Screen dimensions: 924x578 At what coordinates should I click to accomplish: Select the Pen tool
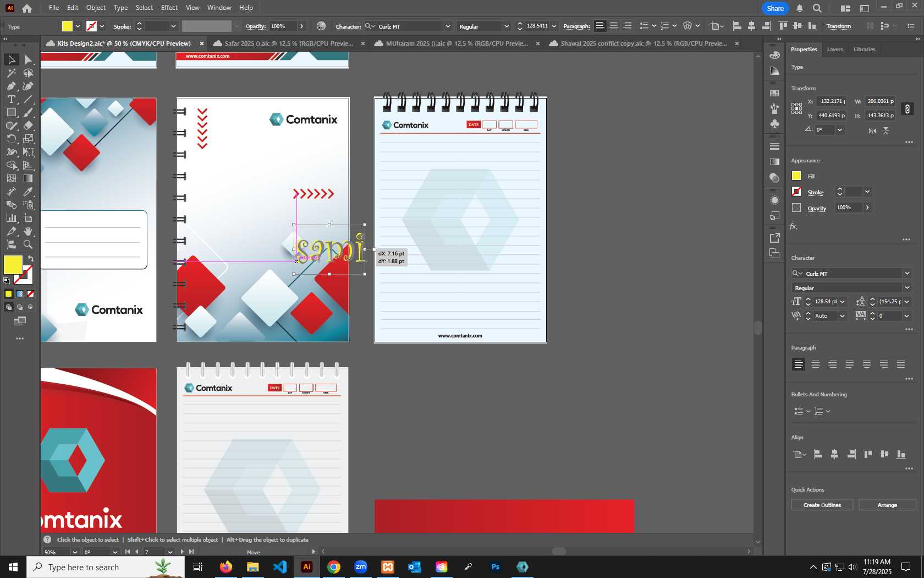pyautogui.click(x=11, y=86)
